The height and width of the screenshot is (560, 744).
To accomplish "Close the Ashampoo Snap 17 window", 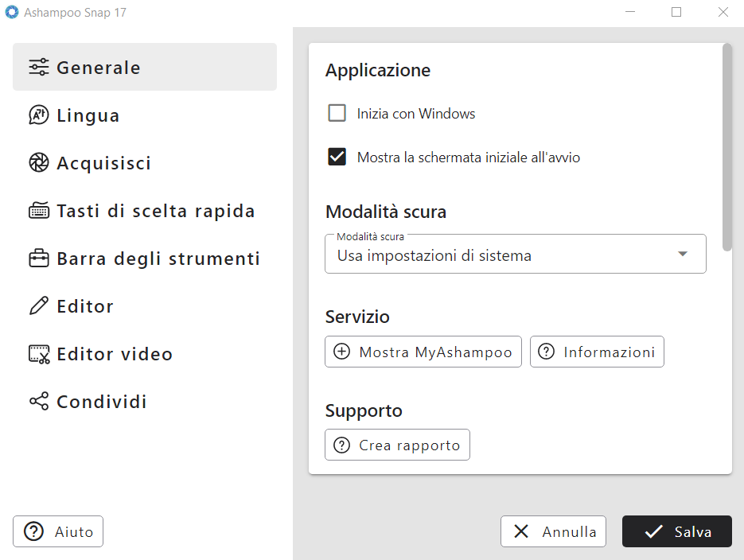I will [723, 12].
